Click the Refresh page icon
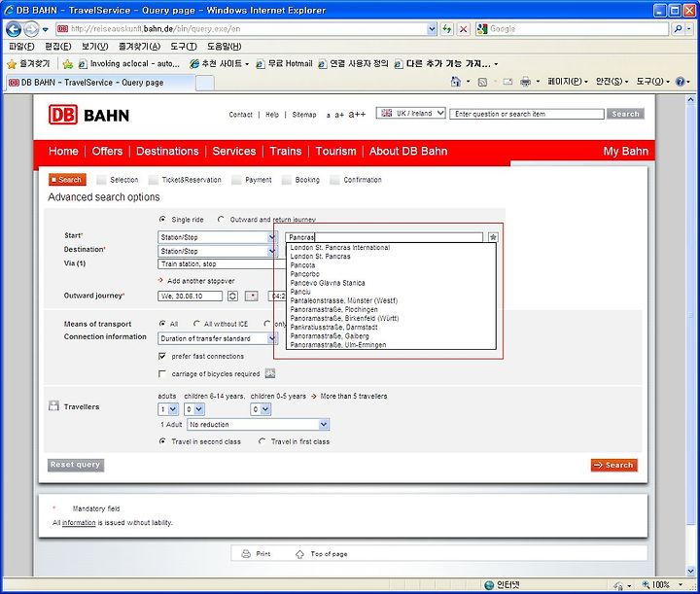The width and height of the screenshot is (700, 594). pos(447,29)
